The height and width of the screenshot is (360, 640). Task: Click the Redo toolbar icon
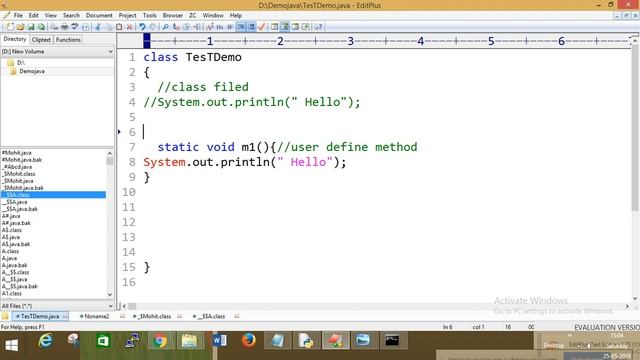coord(153,27)
